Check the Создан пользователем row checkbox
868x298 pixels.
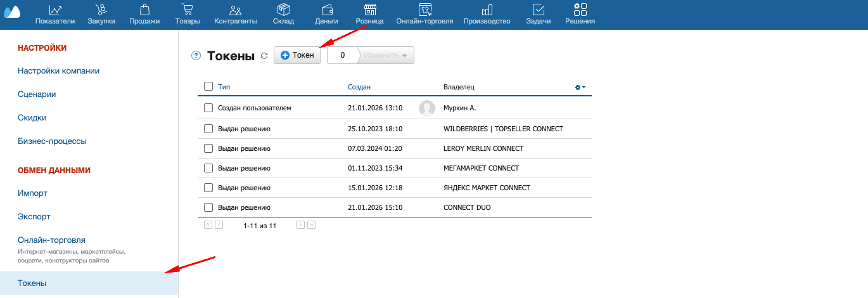tap(208, 108)
